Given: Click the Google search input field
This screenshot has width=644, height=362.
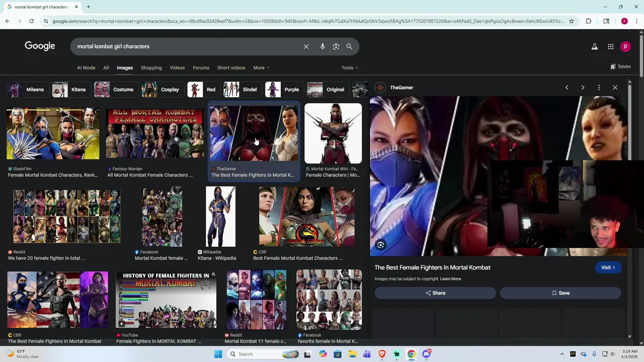Looking at the screenshot, I should pos(186,46).
